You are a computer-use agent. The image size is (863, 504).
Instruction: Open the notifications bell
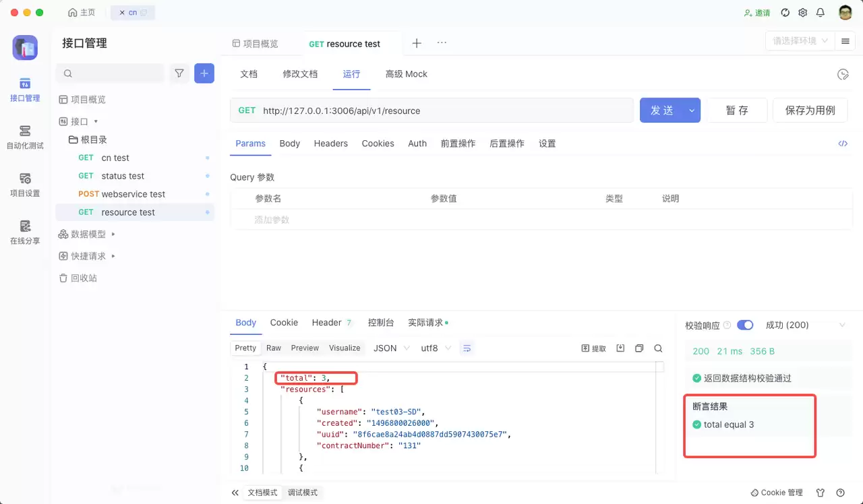(x=821, y=12)
